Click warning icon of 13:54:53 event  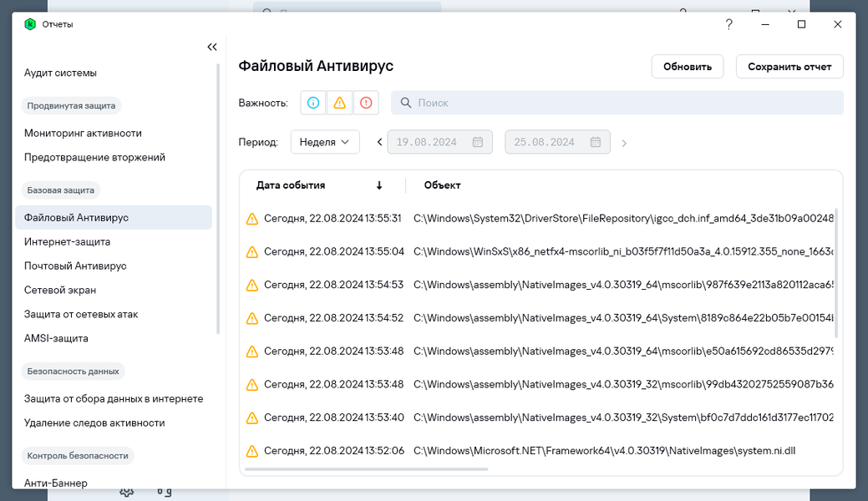tap(251, 285)
